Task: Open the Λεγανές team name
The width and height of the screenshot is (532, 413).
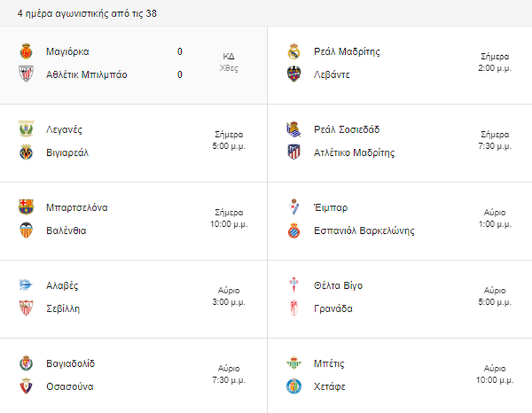Action: coord(64,130)
